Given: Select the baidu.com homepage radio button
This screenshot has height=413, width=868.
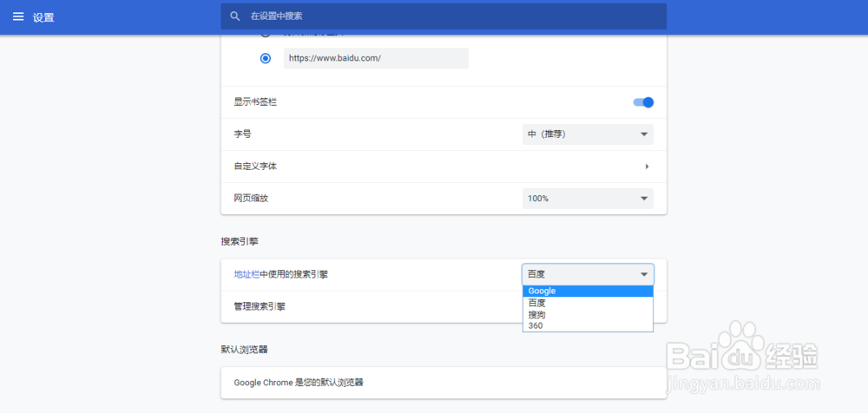Looking at the screenshot, I should tap(266, 58).
